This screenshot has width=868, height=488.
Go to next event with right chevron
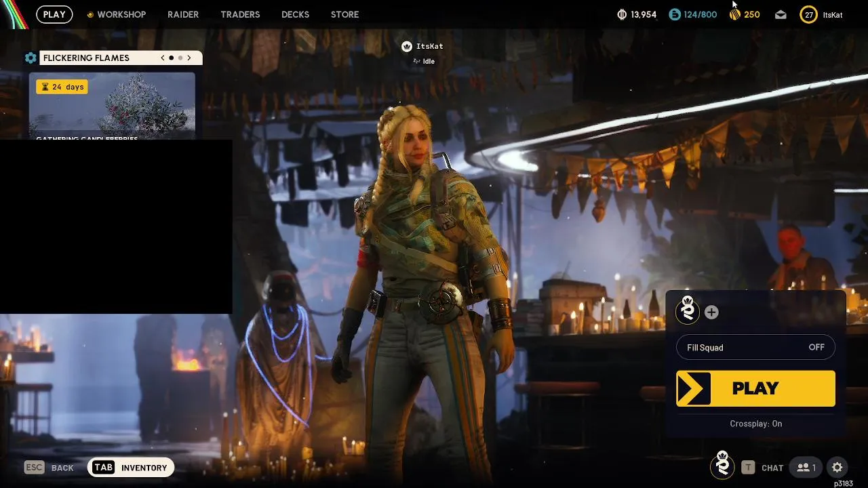pyautogui.click(x=189, y=58)
